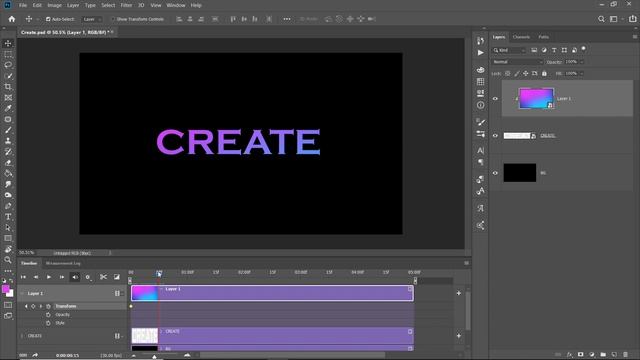Go to first frame of timeline

click(x=23, y=277)
